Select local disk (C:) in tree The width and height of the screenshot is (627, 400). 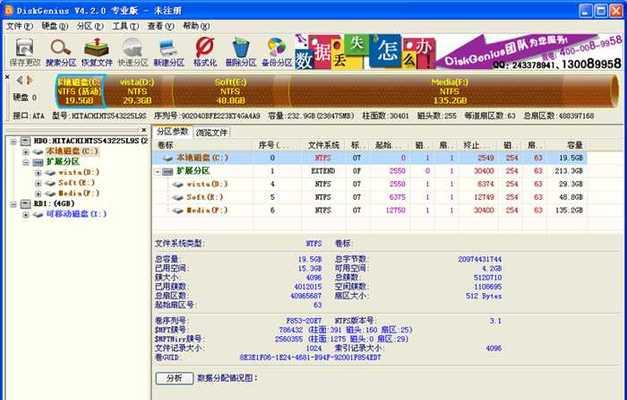point(72,151)
